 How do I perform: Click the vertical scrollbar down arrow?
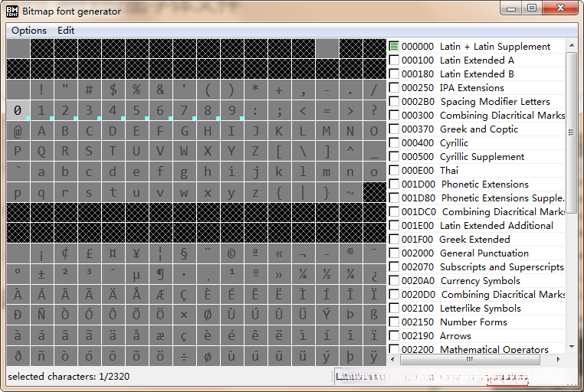[x=572, y=347]
